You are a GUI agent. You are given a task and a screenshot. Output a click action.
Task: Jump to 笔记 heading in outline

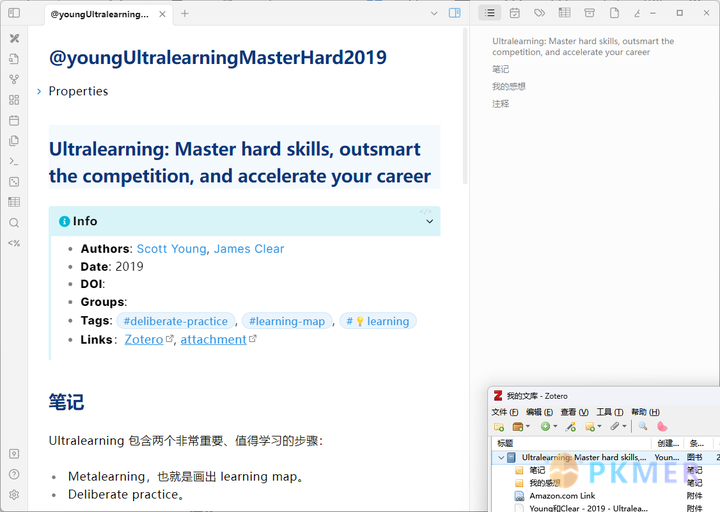501,69
